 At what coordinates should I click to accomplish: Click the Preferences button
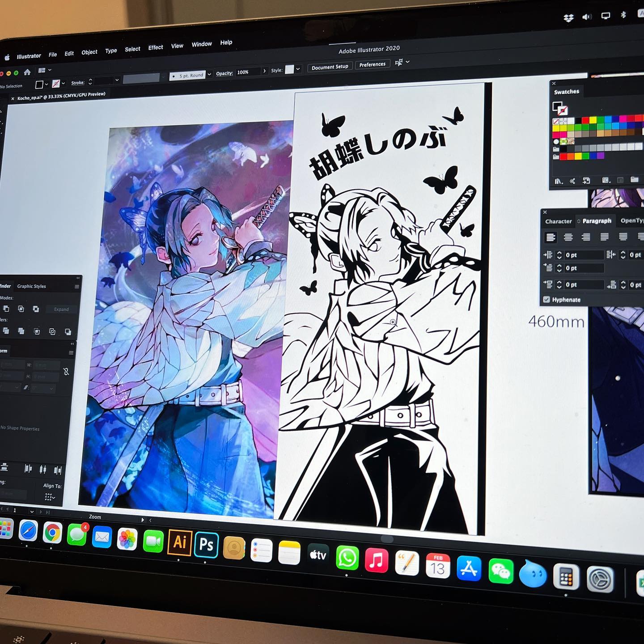click(372, 64)
